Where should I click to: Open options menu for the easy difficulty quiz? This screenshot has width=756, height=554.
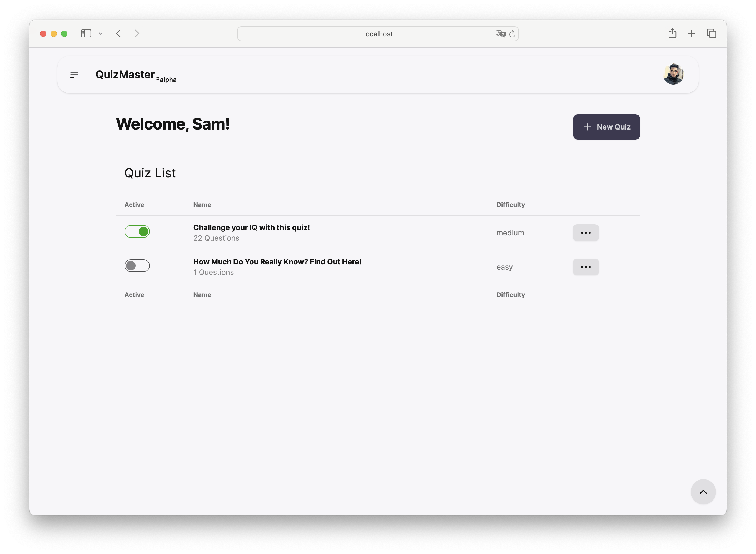[585, 267]
